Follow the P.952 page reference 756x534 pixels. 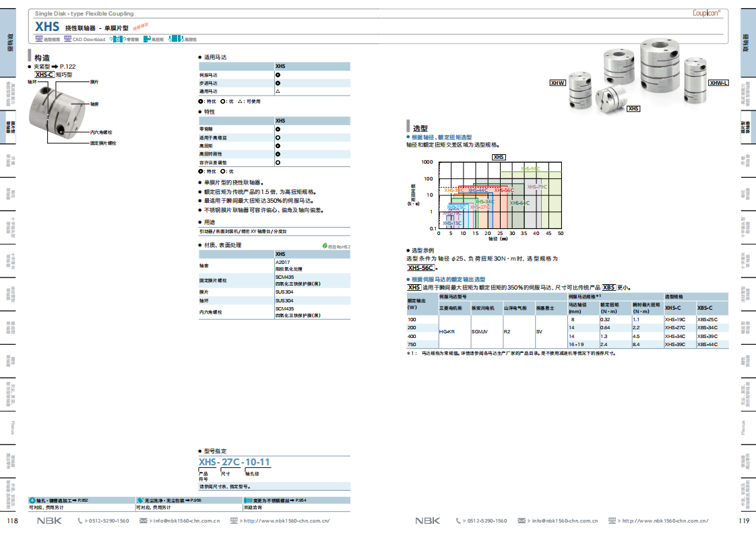click(x=83, y=500)
